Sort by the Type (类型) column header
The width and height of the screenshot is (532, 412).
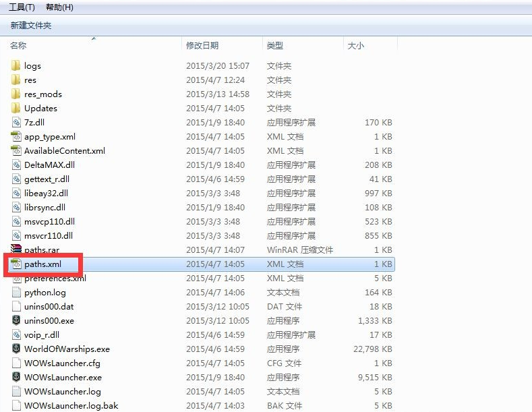pos(275,45)
